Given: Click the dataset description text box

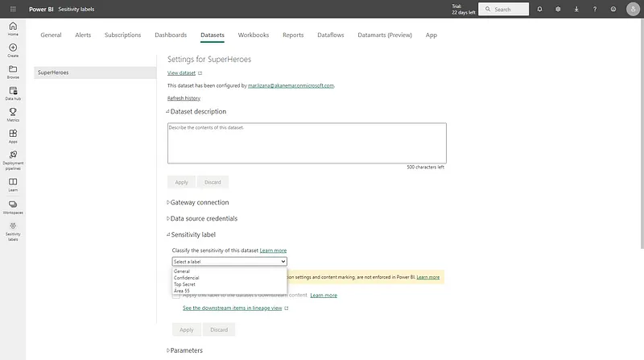Looking at the screenshot, I should (307, 143).
